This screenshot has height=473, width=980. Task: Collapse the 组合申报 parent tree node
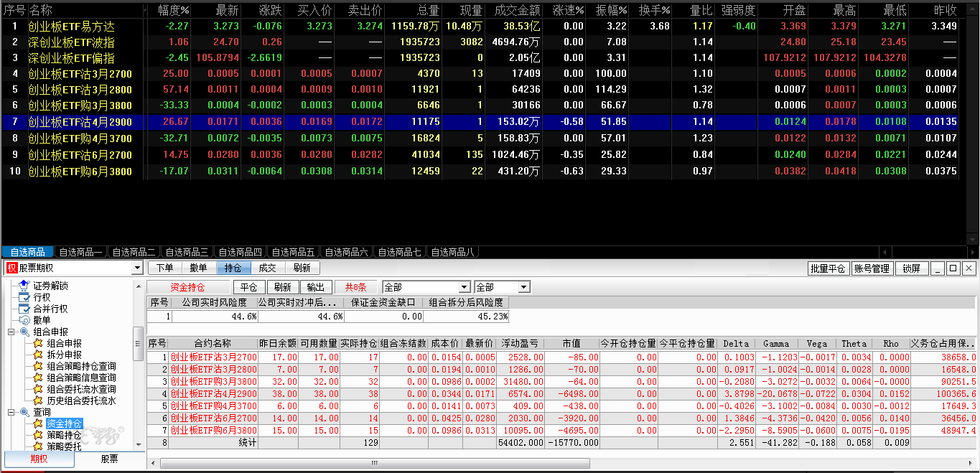11,332
